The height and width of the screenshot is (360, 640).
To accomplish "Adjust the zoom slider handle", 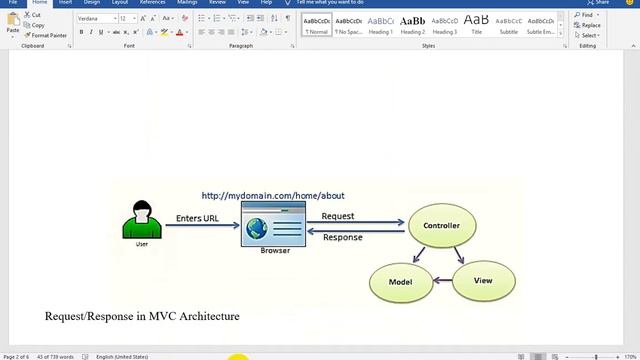I will tap(596, 357).
